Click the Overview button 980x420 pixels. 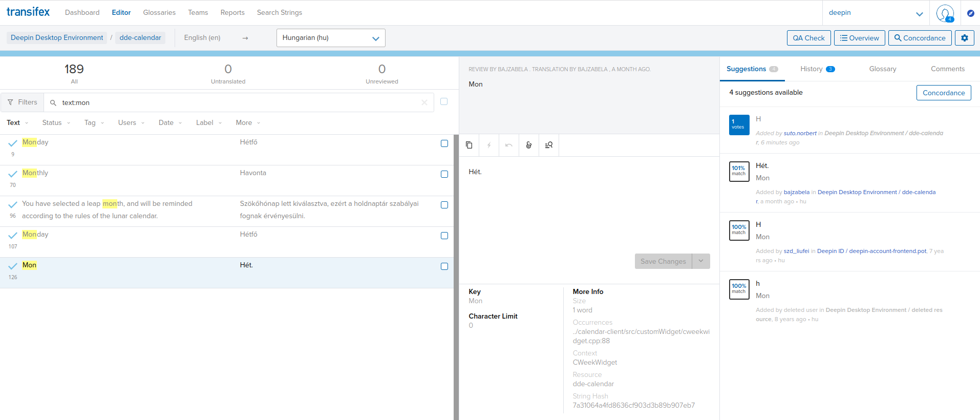[859, 38]
